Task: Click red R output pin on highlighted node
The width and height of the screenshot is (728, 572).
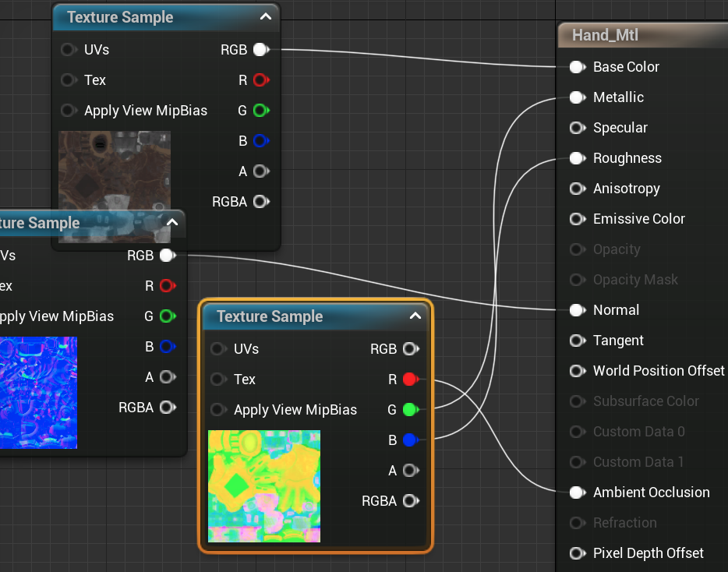Action: (411, 380)
